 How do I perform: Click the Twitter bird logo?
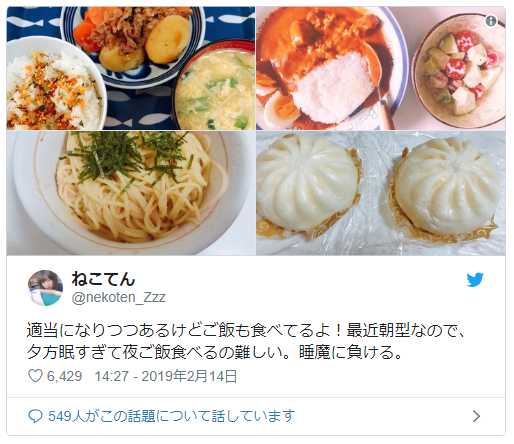pyautogui.click(x=475, y=280)
